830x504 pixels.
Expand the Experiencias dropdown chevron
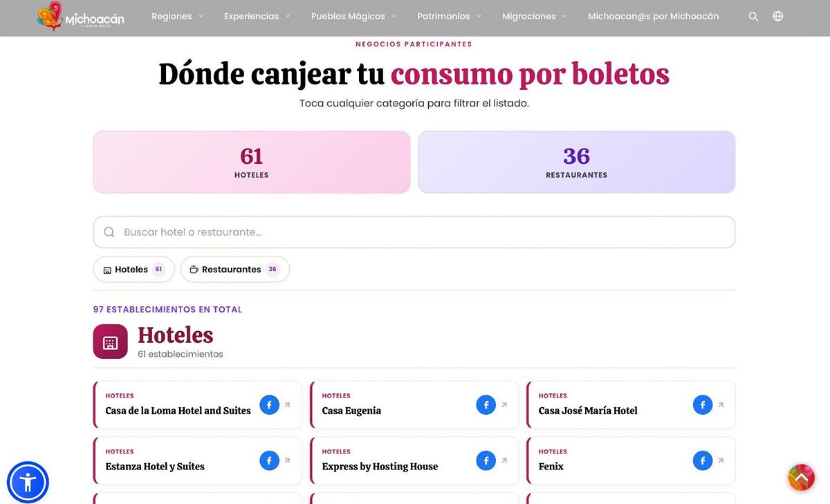click(x=288, y=17)
